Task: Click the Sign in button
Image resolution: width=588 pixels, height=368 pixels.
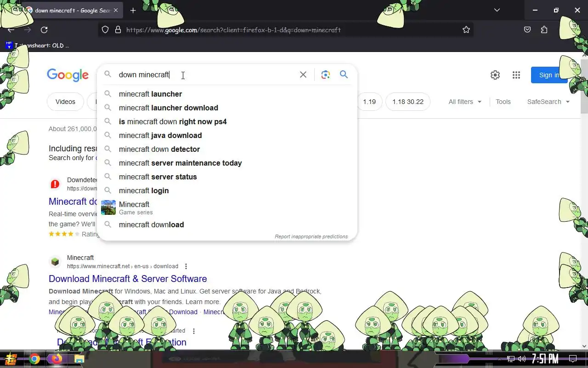Action: 548,75
